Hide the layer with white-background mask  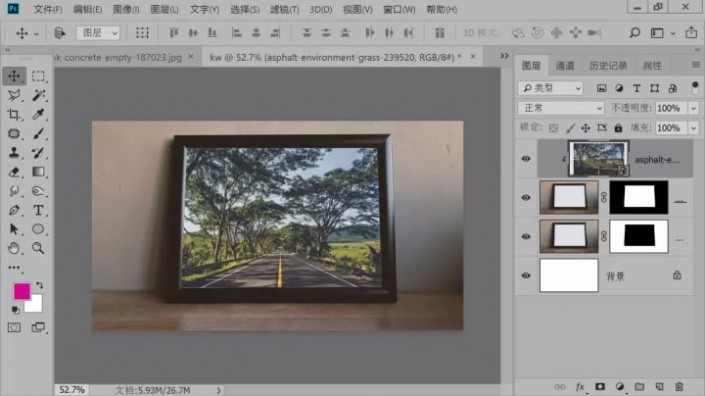coord(526,236)
